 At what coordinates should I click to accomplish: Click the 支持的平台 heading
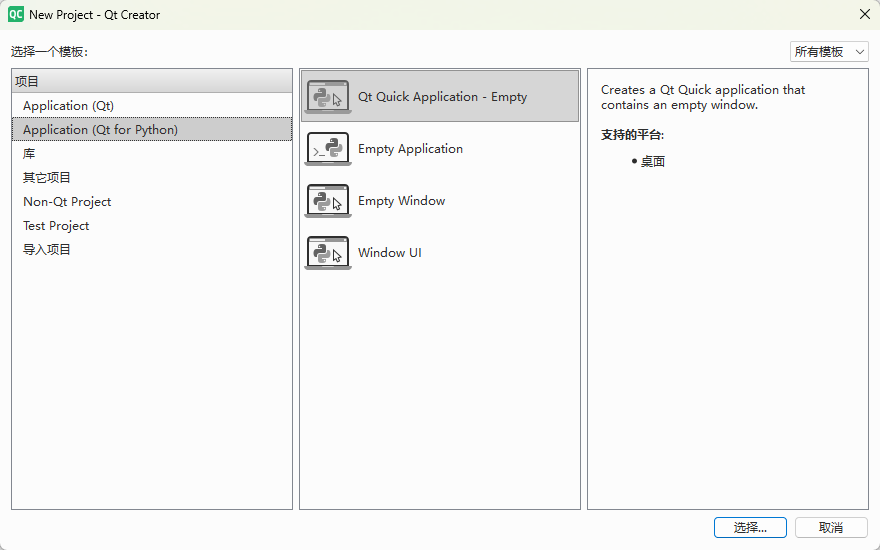632,135
